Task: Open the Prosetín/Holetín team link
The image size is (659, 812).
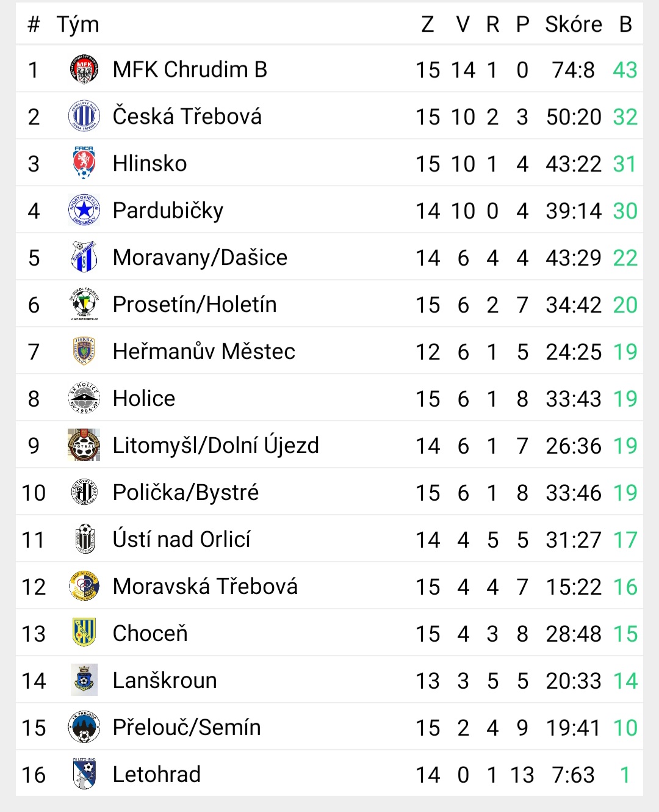Action: pyautogui.click(x=195, y=305)
